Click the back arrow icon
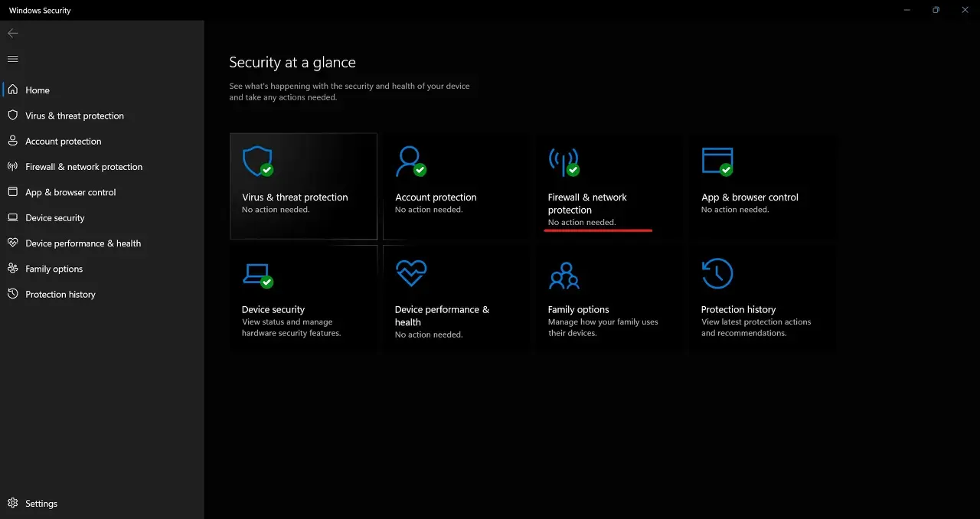This screenshot has width=980, height=519. 12,33
